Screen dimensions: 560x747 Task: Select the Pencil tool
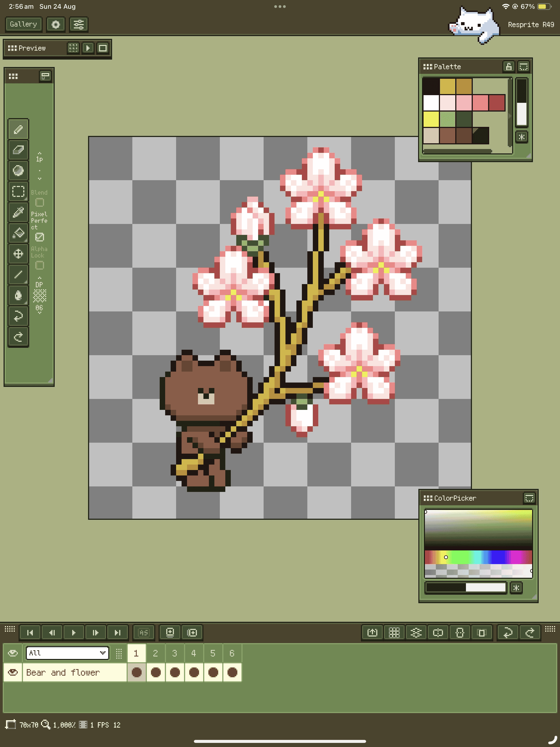pyautogui.click(x=19, y=129)
